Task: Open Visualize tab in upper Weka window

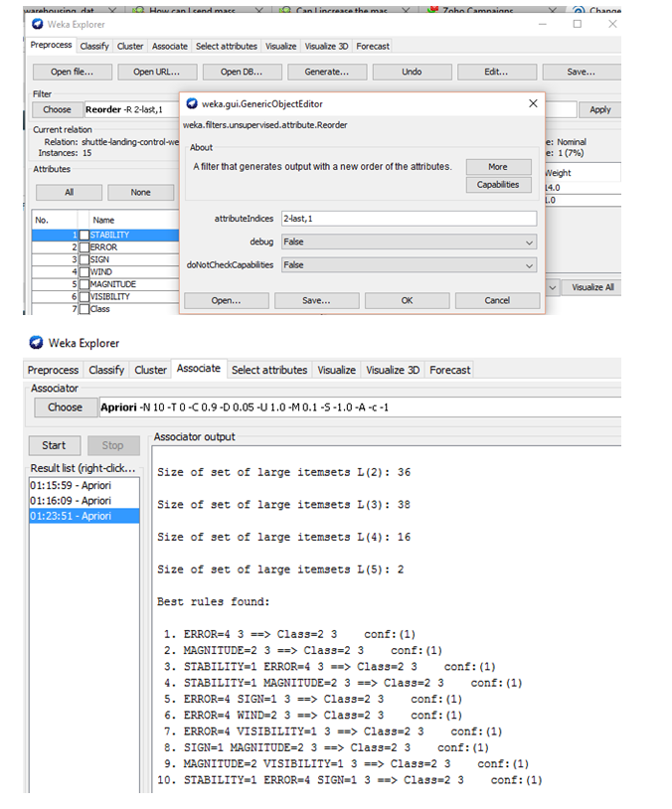Action: [280, 47]
